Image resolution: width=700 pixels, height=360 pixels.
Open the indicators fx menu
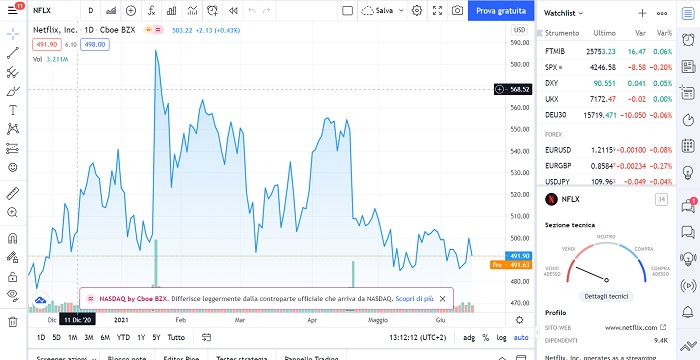point(151,11)
